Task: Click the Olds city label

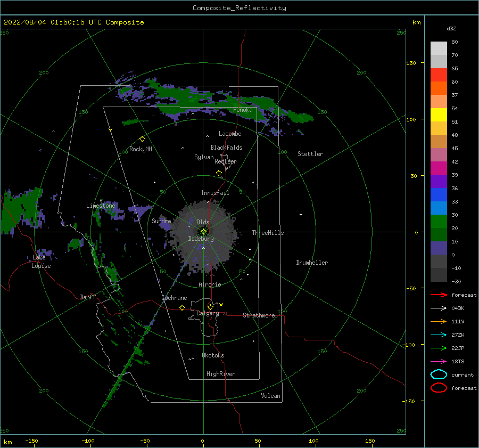Action: coord(203,222)
